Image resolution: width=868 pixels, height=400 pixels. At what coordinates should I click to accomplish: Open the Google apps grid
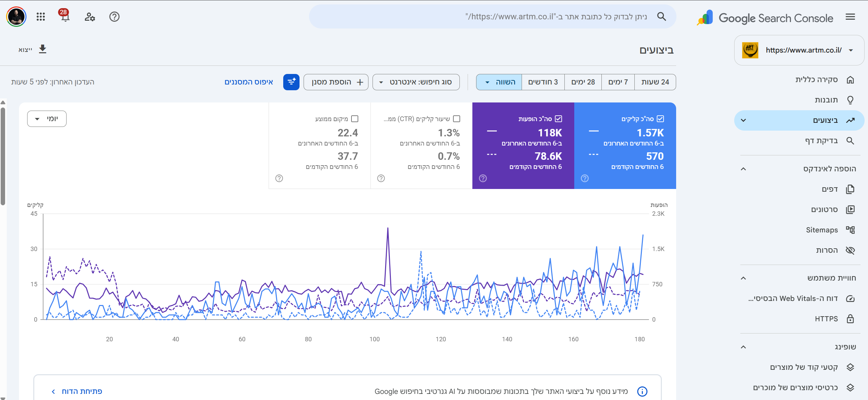41,17
